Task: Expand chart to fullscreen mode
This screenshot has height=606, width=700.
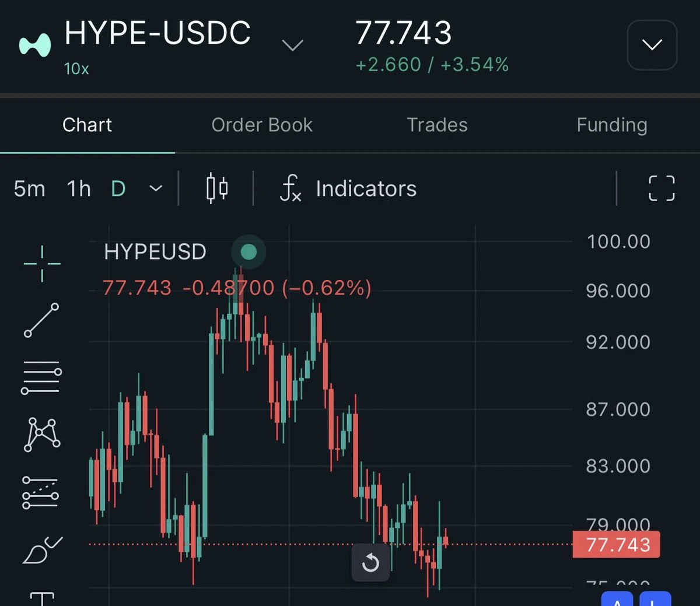Action: (662, 188)
